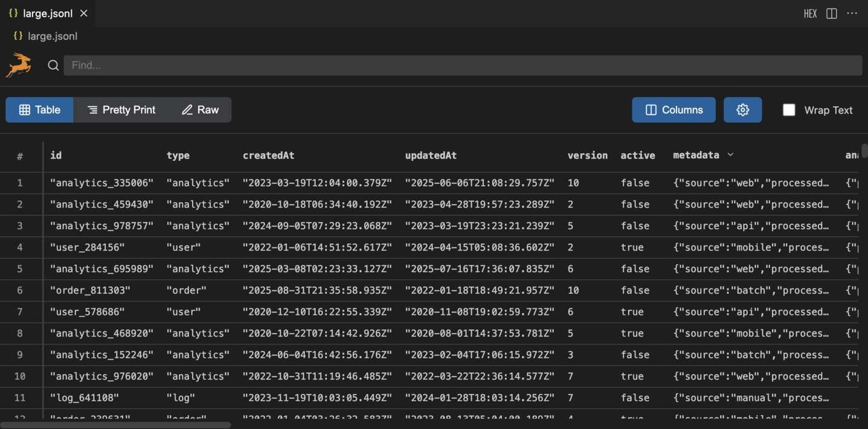Click the # row number header
Viewport: 868px width, 429px height.
point(20,156)
